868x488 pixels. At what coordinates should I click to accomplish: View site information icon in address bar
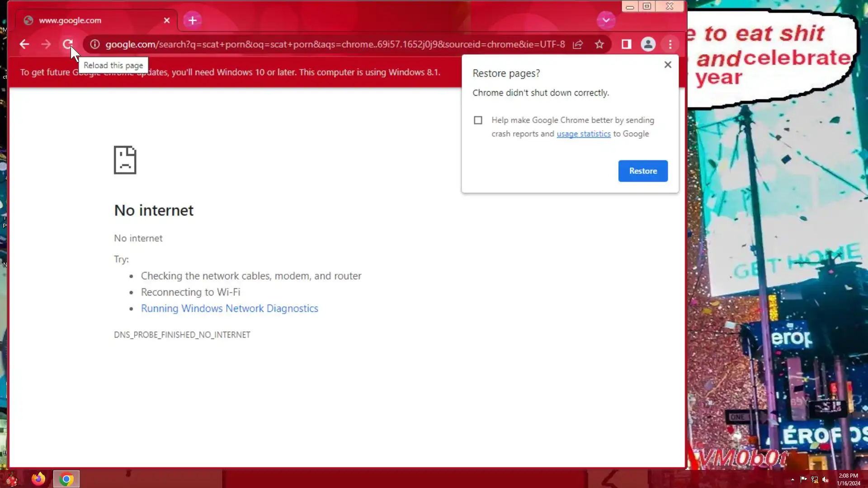(x=94, y=44)
